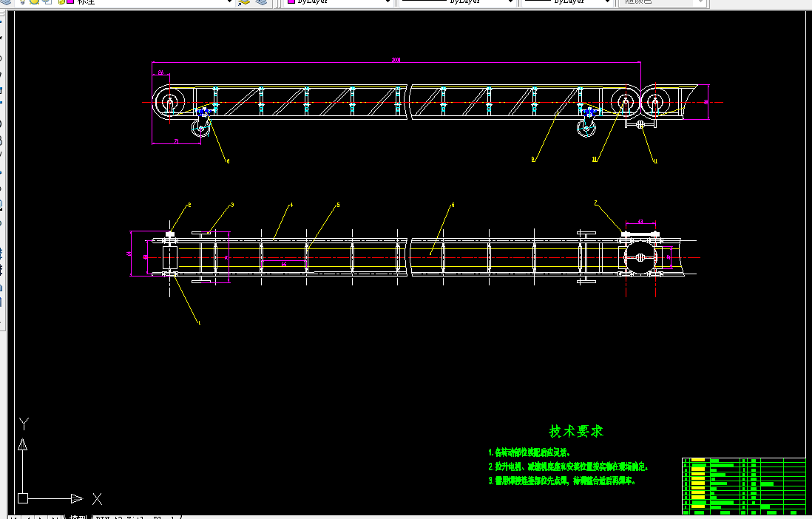
Task: Open the 标注 layer dropdown list
Action: point(229,2)
